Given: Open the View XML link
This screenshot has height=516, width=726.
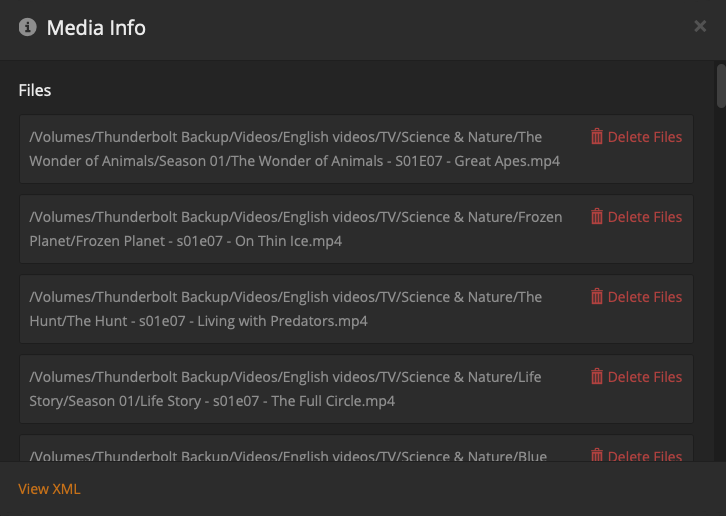Looking at the screenshot, I should (x=49, y=489).
